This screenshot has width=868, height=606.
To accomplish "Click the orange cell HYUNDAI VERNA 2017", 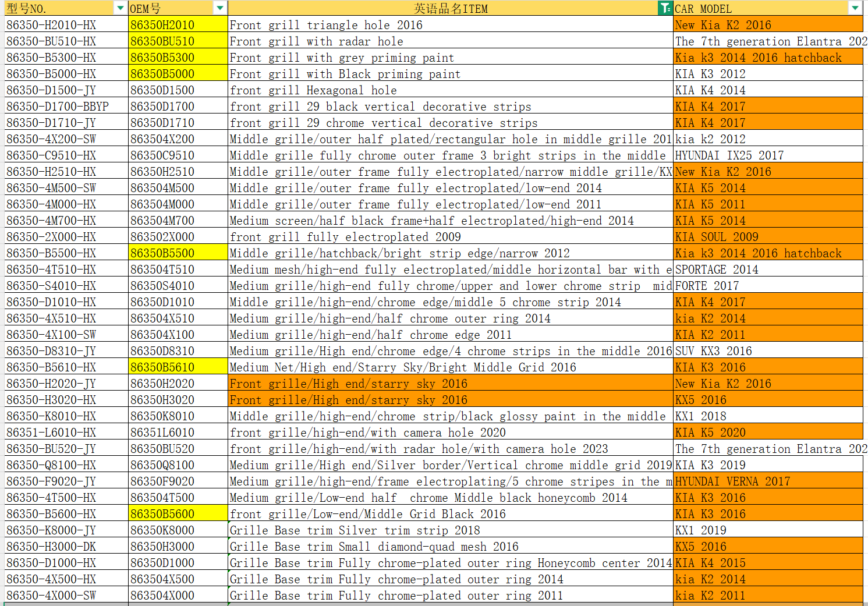I will (x=767, y=481).
